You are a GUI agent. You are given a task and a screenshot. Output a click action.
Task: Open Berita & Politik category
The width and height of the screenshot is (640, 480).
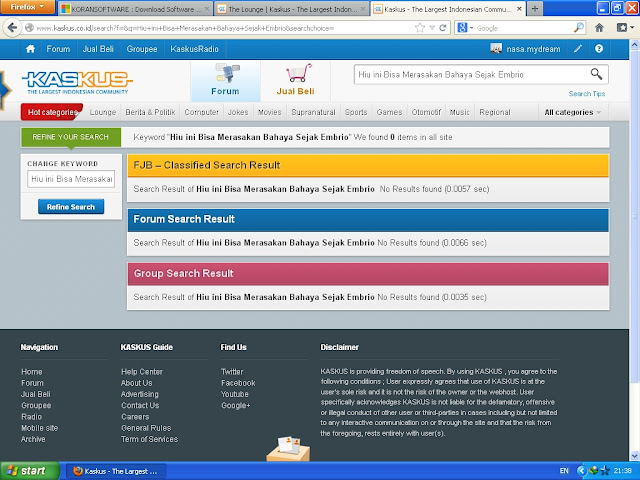click(x=151, y=112)
